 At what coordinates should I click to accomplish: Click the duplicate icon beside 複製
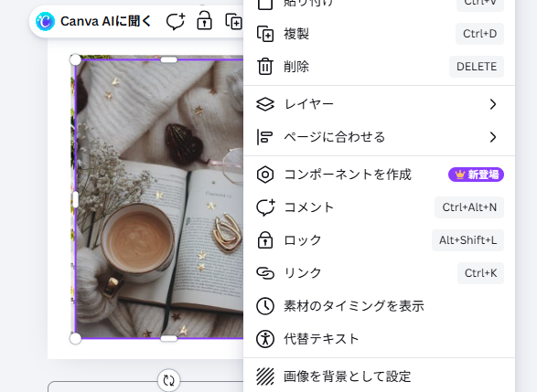pyautogui.click(x=265, y=34)
